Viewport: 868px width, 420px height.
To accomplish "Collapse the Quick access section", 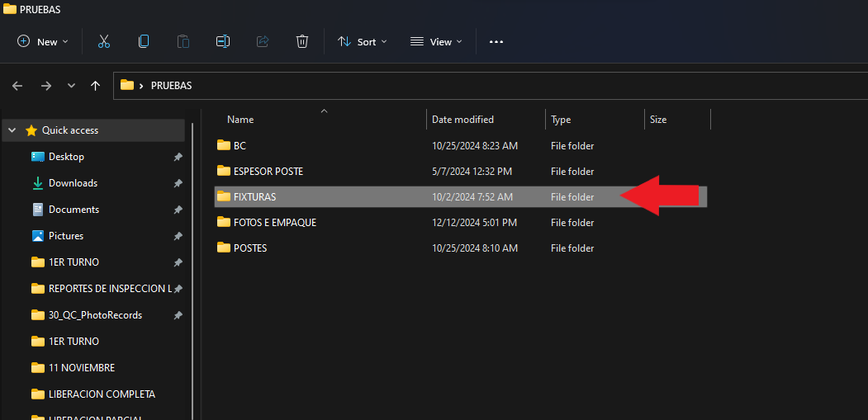I will click(x=12, y=130).
